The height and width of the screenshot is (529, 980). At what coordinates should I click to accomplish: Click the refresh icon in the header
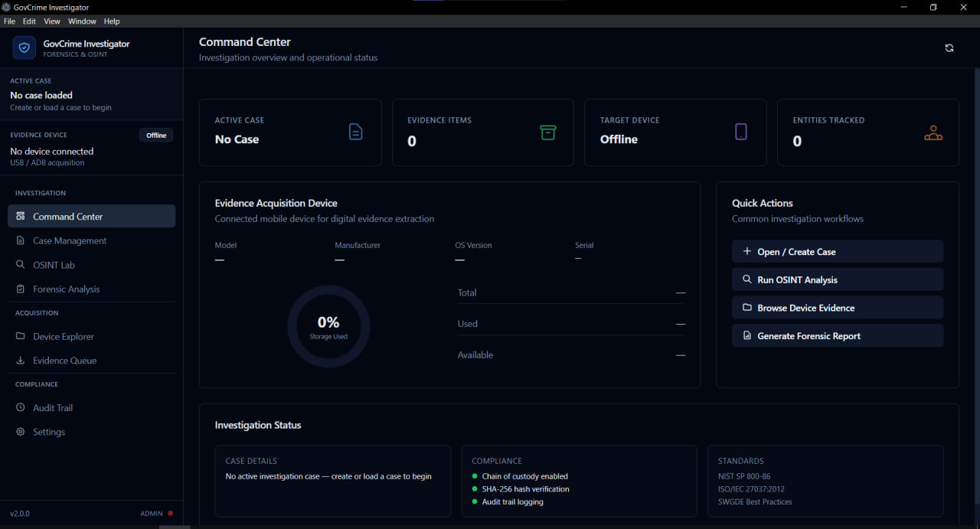pyautogui.click(x=949, y=48)
